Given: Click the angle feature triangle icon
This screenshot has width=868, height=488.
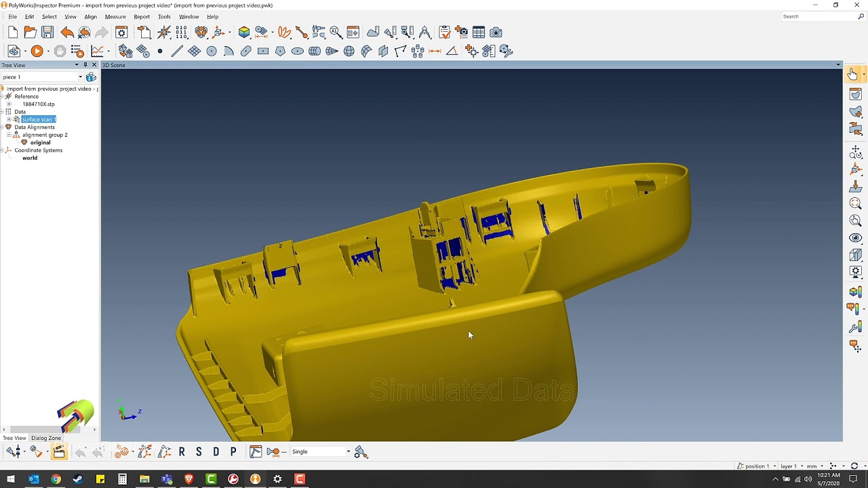Looking at the screenshot, I should coord(452,51).
